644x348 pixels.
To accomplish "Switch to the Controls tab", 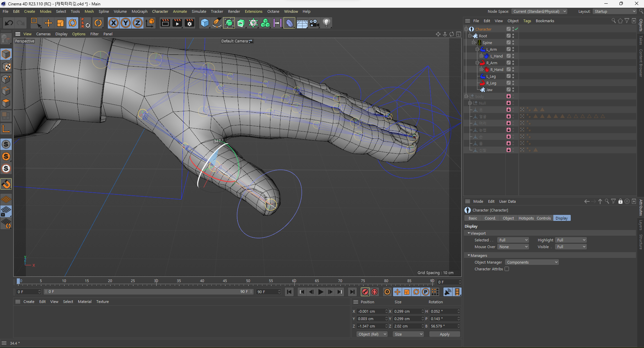I will pyautogui.click(x=544, y=218).
